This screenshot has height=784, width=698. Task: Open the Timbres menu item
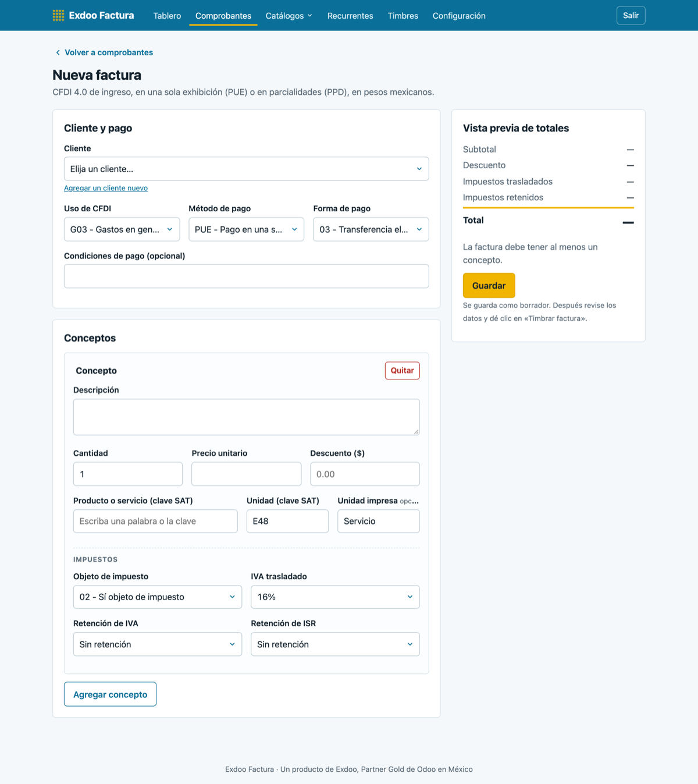point(403,16)
